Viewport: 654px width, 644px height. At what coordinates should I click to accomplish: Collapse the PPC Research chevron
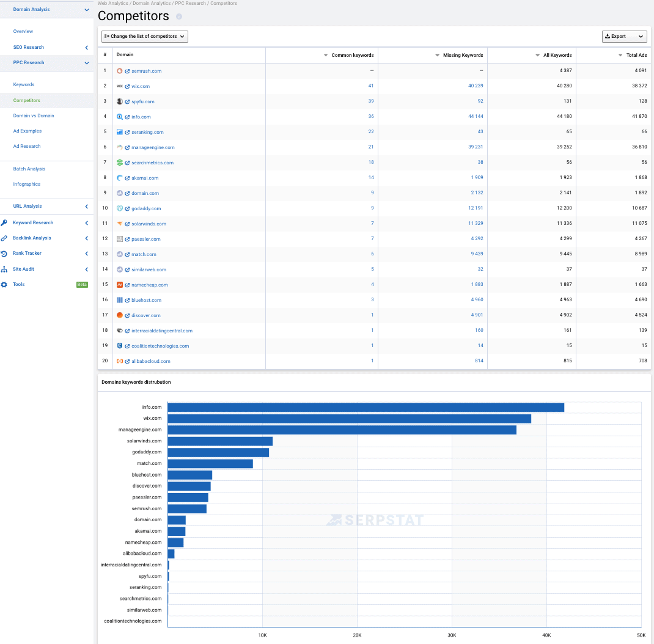(x=87, y=63)
